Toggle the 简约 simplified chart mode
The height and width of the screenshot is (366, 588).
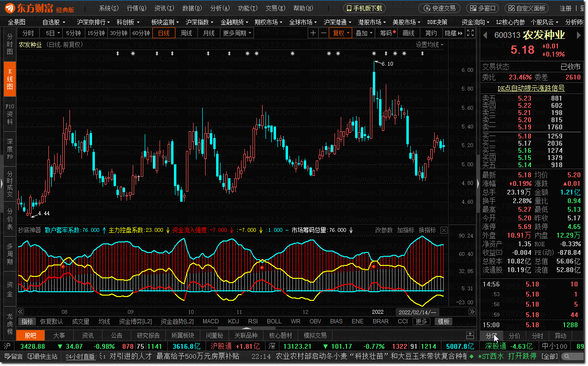point(431,33)
